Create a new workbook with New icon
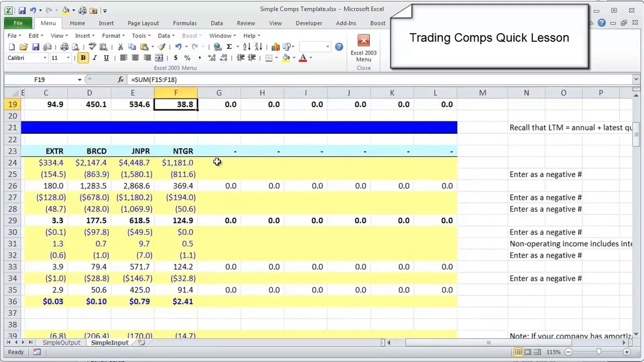644x362 pixels. (x=12, y=47)
